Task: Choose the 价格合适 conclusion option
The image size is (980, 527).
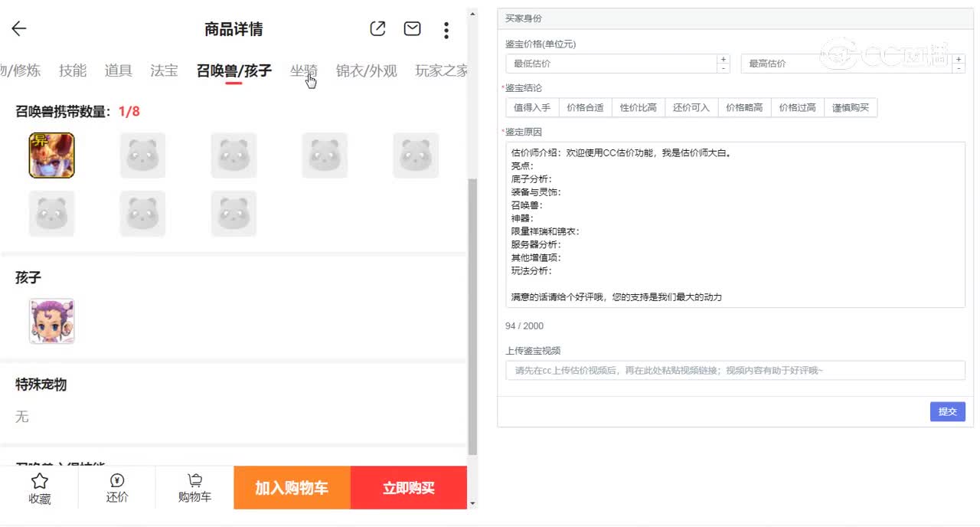Action: click(585, 108)
